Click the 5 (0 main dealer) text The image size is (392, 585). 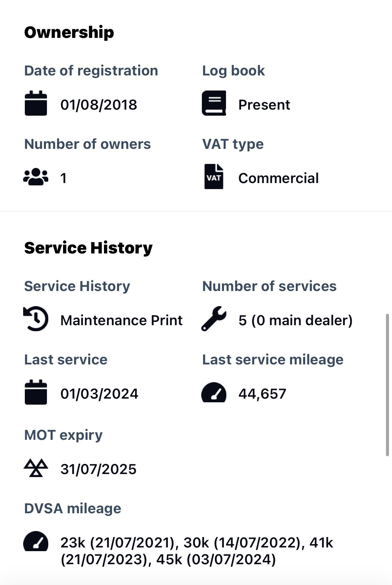(295, 320)
